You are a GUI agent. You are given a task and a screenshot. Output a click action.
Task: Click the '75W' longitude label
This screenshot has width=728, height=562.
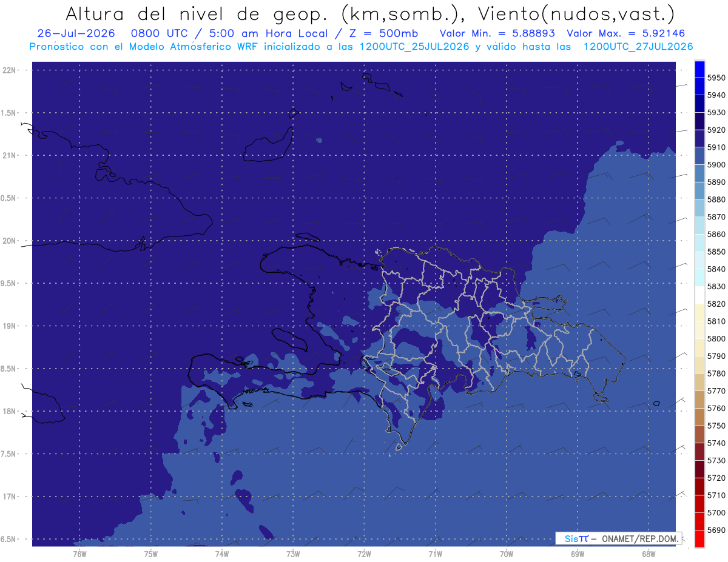pos(150,554)
